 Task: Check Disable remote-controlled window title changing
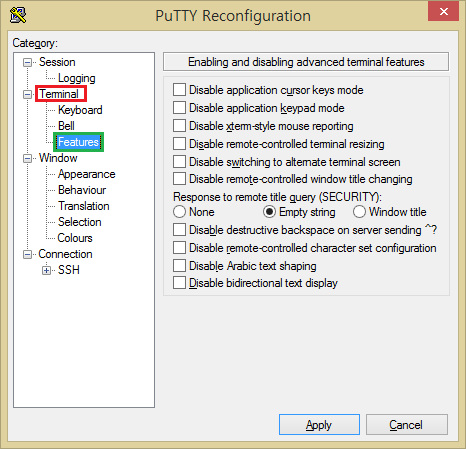pyautogui.click(x=179, y=179)
